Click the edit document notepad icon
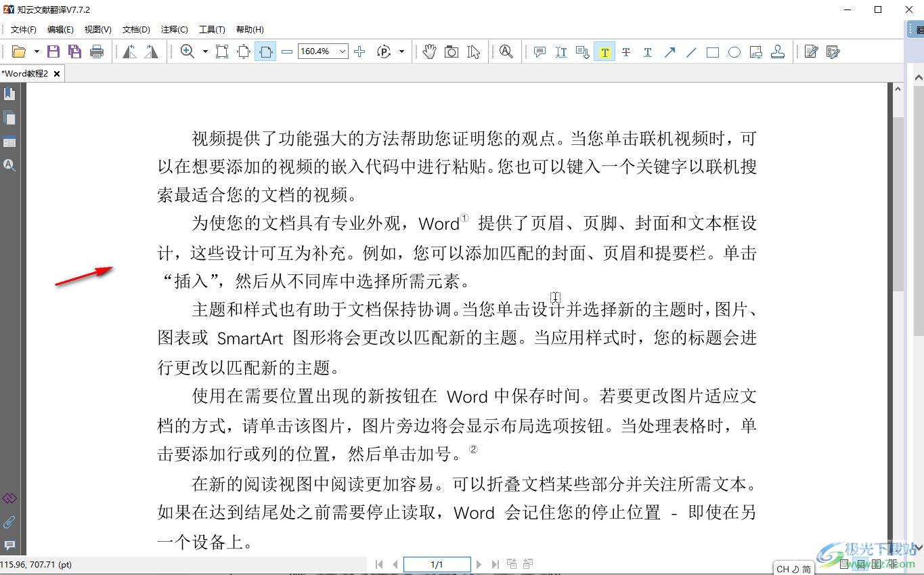The height and width of the screenshot is (575, 924). click(812, 51)
